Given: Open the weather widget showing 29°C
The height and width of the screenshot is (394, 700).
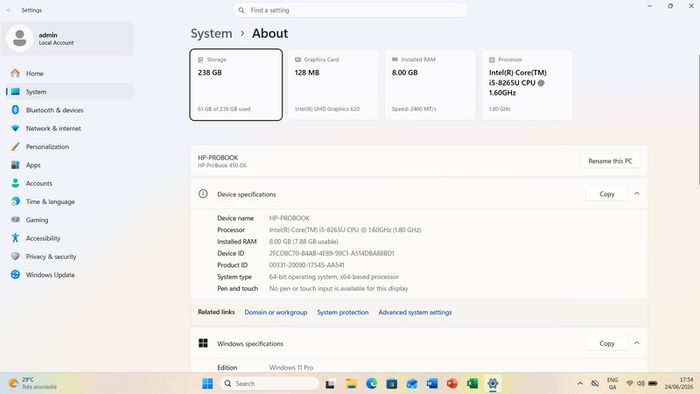Looking at the screenshot, I should (33, 384).
